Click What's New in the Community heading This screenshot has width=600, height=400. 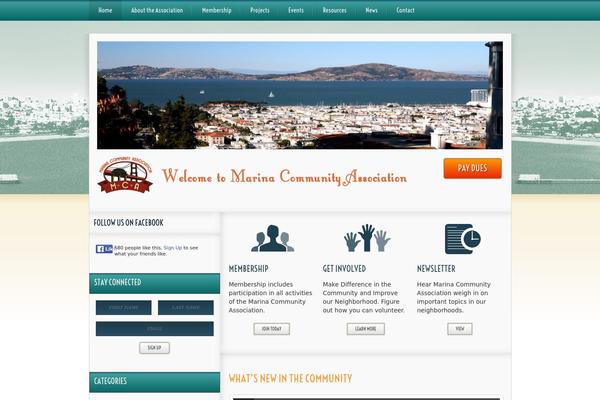point(290,379)
